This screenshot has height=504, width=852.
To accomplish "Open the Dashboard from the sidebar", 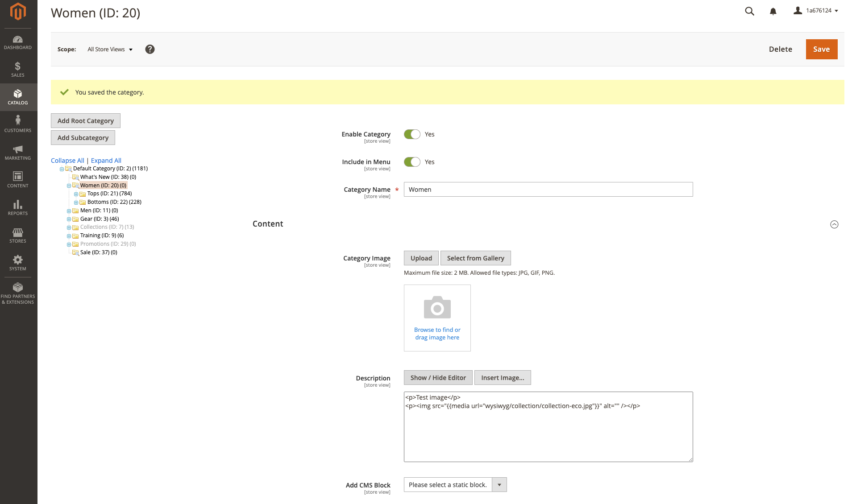I will point(18,43).
